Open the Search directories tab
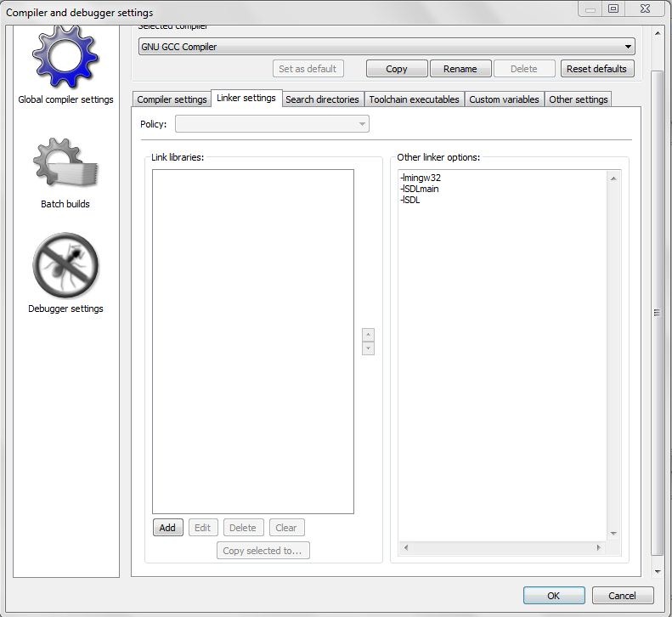Screen dimensions: 672x617 (x=322, y=99)
